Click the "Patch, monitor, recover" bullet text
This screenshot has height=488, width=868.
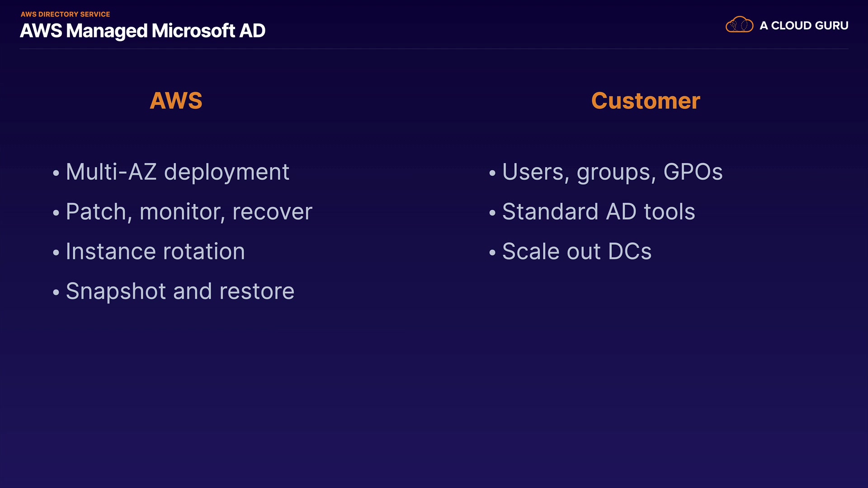189,212
